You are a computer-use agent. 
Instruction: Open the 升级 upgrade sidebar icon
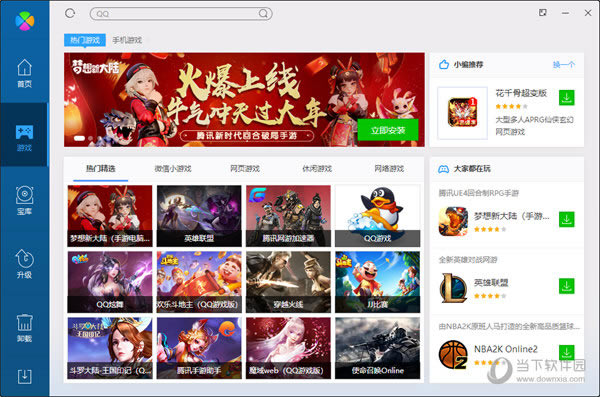[x=24, y=263]
